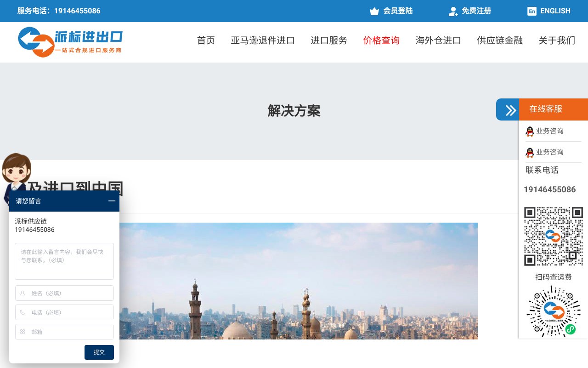
Task: Click the QQ icon beside the second 业务咨询
Action: [x=529, y=152]
